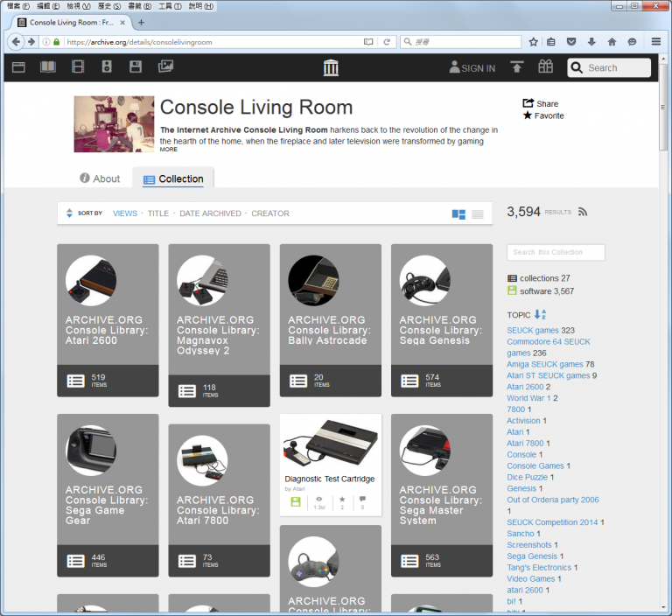This screenshot has width=672, height=616.
Task: Filter by World War 1 topic
Action: click(528, 398)
